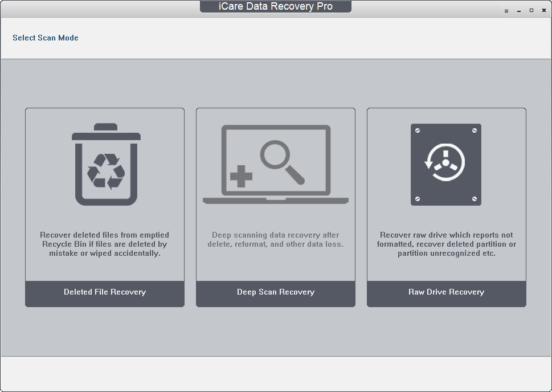Select the Deep Scan Recovery card
This screenshot has height=392, width=552.
[x=275, y=207]
